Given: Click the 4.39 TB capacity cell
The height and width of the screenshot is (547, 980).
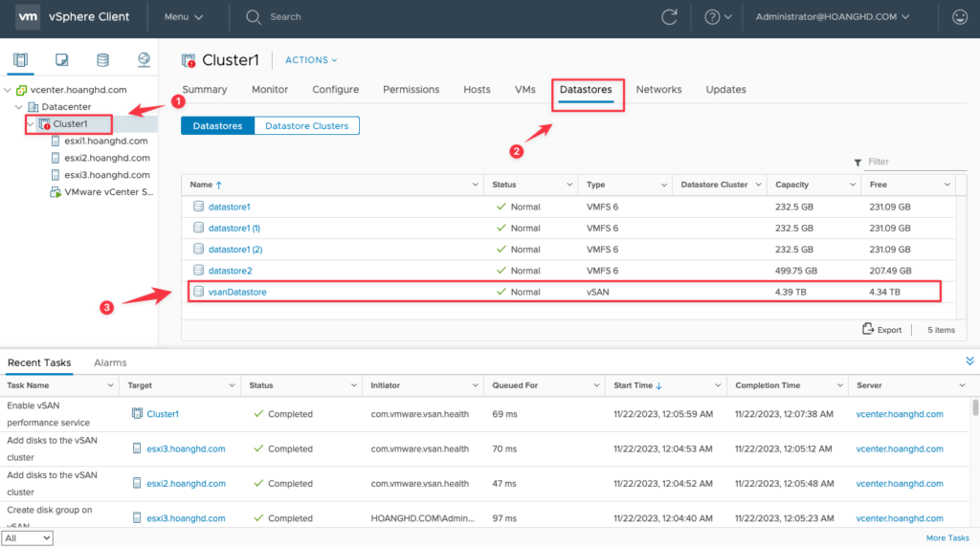Looking at the screenshot, I should click(x=791, y=292).
